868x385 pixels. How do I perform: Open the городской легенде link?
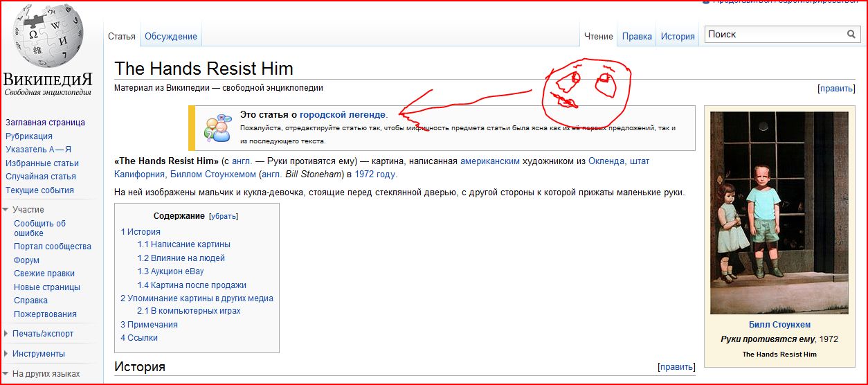click(x=343, y=115)
